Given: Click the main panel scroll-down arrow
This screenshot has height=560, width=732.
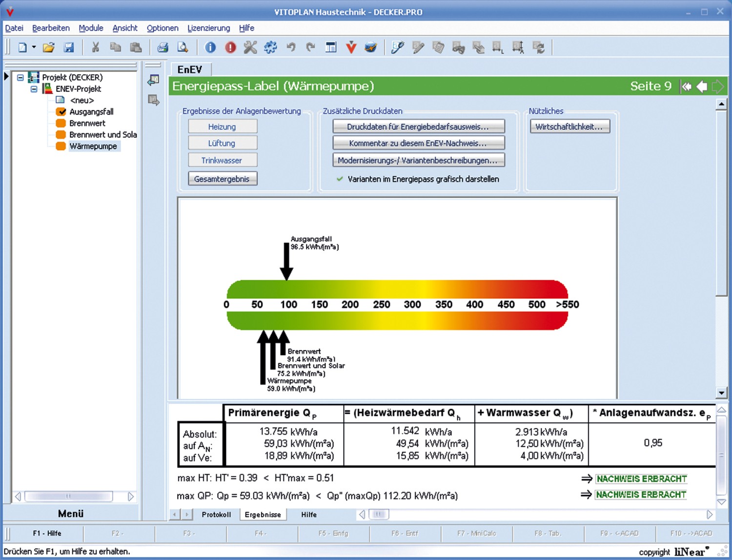Looking at the screenshot, I should [721, 393].
